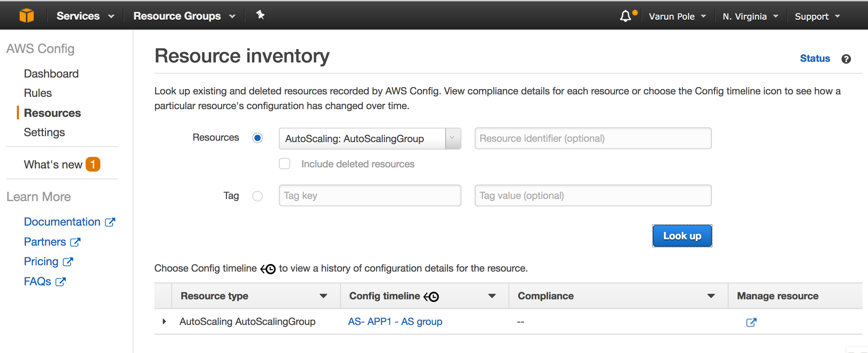The image size is (868, 353).
Task: Open the AutoScaling resource type dropdown
Action: 453,138
